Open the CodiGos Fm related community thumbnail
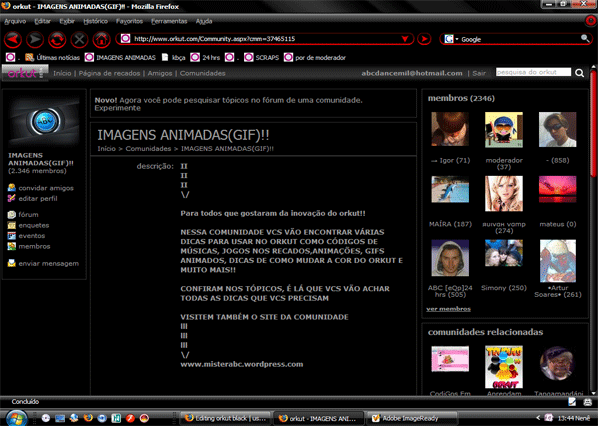This screenshot has height=426, width=598. pos(450,359)
